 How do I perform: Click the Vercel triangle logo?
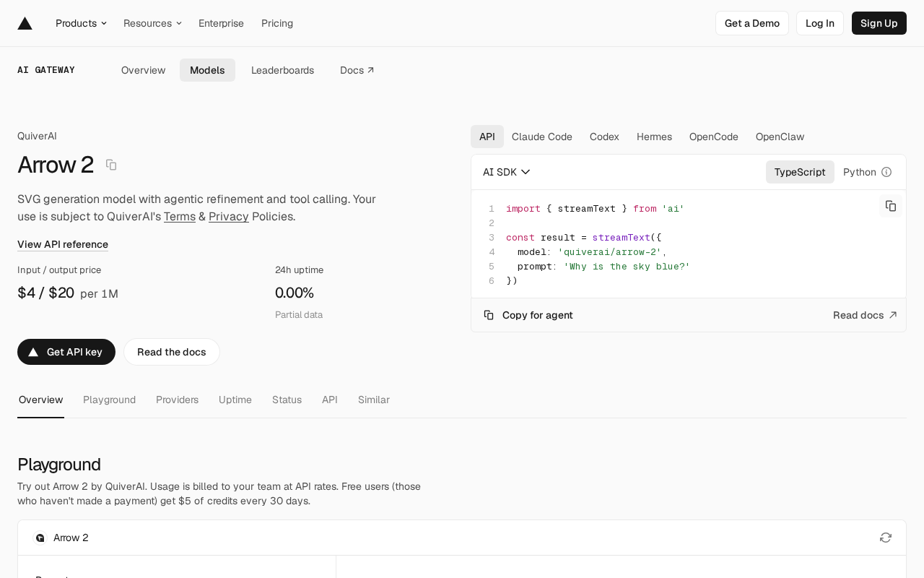(x=25, y=23)
